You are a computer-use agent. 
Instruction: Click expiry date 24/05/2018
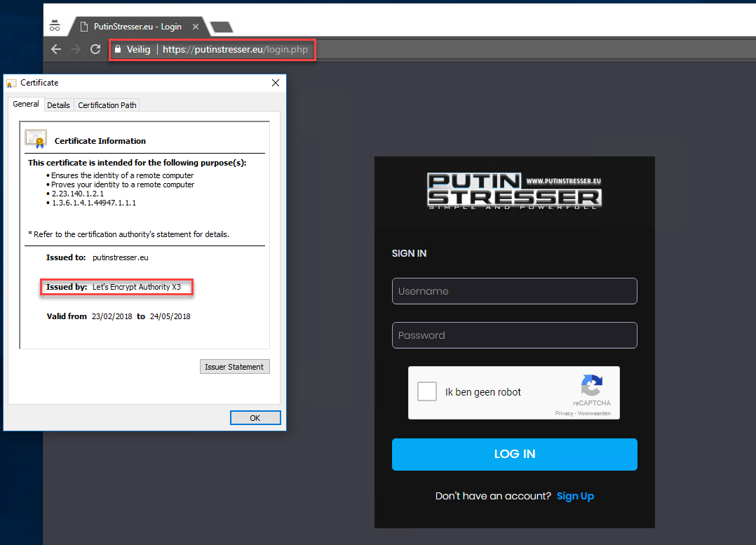click(x=170, y=316)
